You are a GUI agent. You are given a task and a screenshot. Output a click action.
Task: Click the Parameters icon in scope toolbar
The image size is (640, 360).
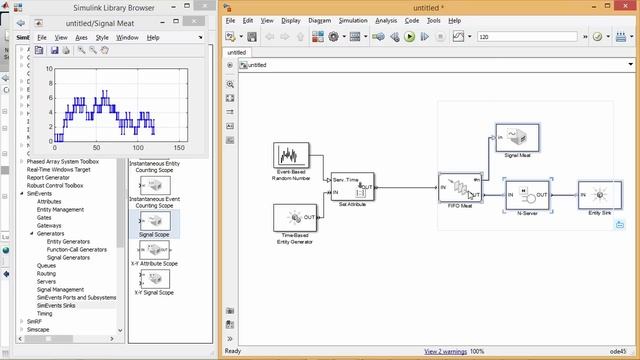(x=39, y=51)
